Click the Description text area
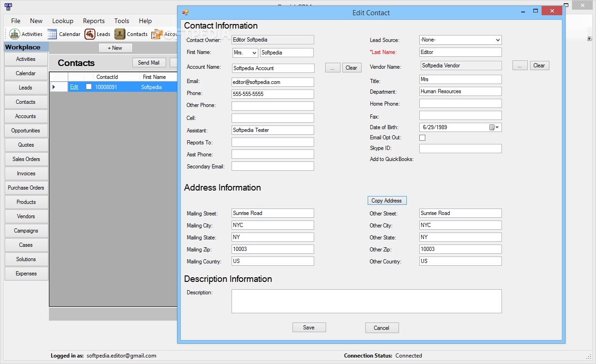 [x=367, y=301]
